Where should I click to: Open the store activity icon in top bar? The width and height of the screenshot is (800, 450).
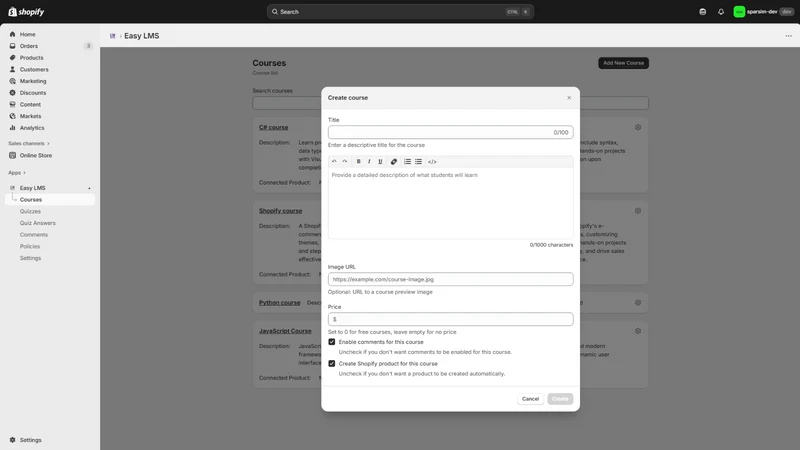point(703,12)
